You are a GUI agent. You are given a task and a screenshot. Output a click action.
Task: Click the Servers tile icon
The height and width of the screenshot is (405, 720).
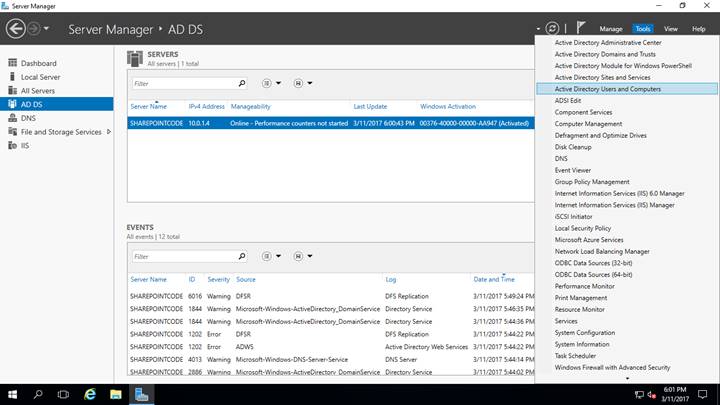(x=135, y=59)
